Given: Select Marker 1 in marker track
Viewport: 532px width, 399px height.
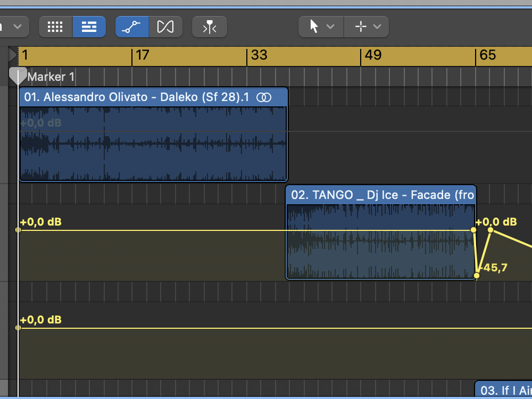Looking at the screenshot, I should pos(51,77).
